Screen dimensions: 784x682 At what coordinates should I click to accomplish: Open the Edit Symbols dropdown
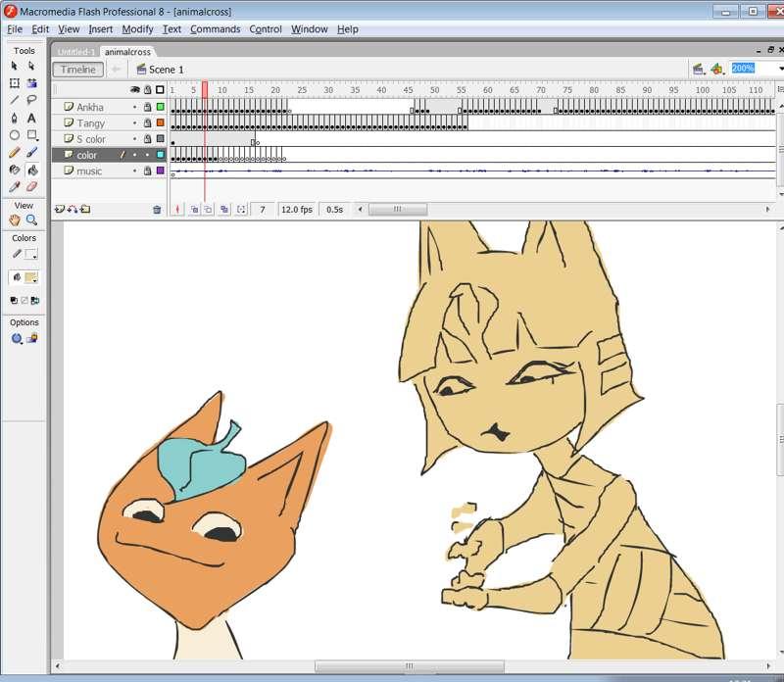click(717, 69)
